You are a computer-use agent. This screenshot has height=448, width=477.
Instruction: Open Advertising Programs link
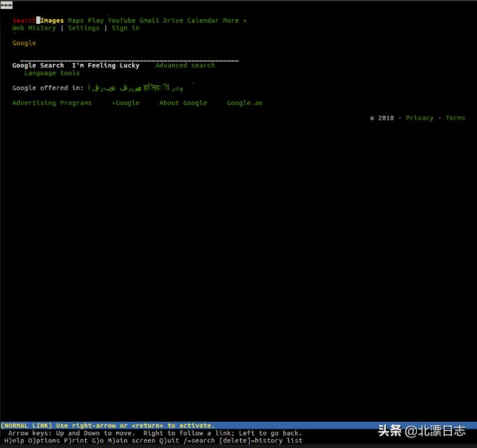point(52,103)
